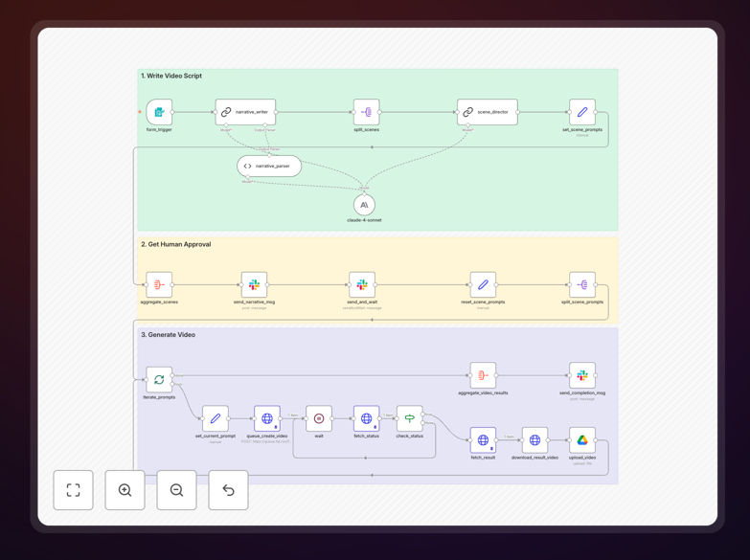Fit the workflow to view
750x560 pixels.
point(73,490)
